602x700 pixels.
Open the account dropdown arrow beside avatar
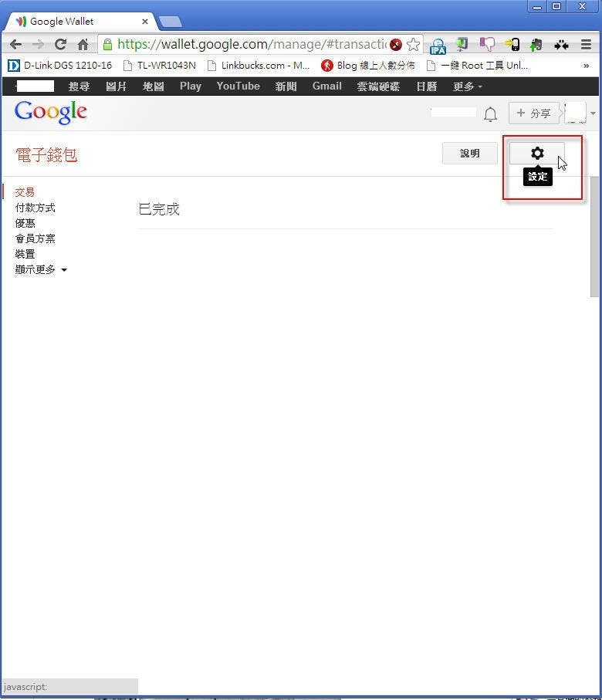pos(593,113)
